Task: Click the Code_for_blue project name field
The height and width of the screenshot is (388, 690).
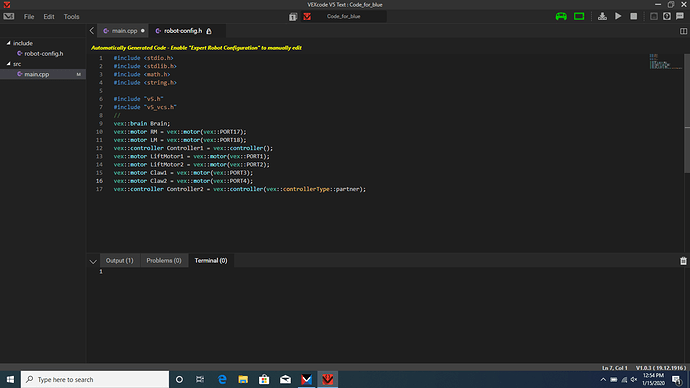Action: coord(344,16)
